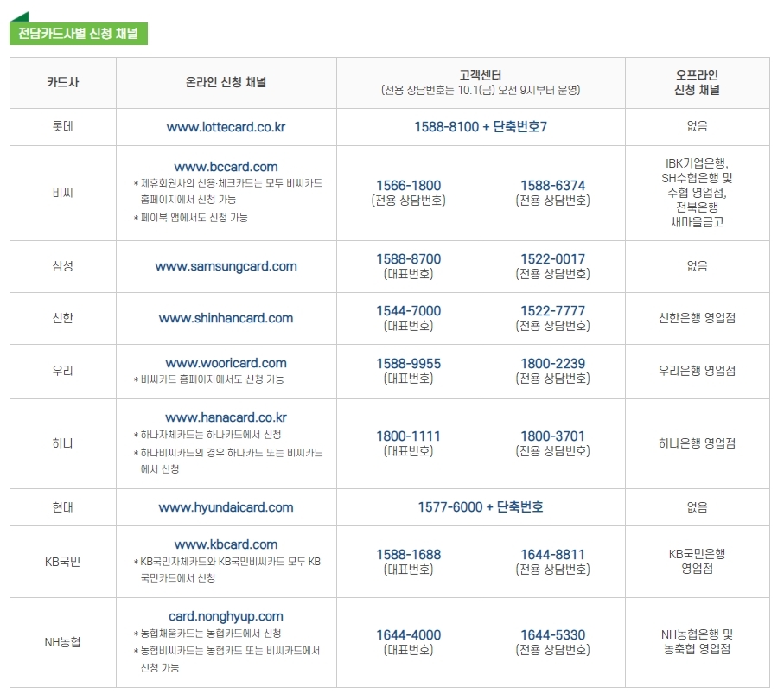Select the KB국민 card company cell

tap(63, 562)
